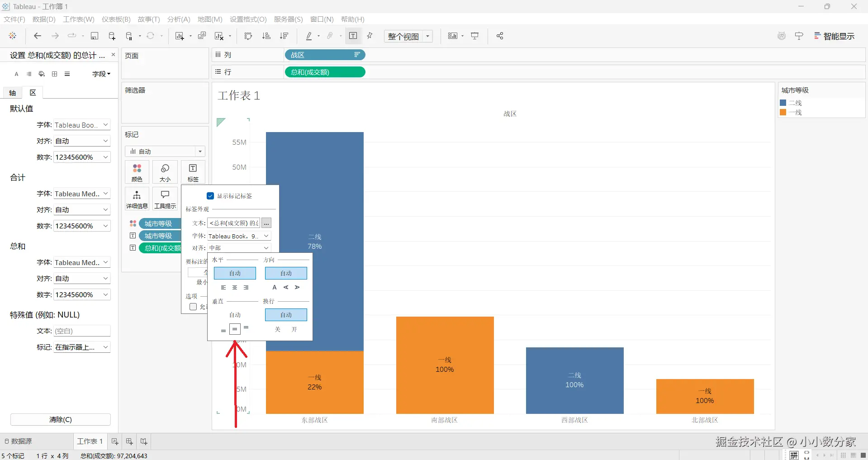Open the Size card in Marks
The width and height of the screenshot is (868, 460).
(x=165, y=172)
